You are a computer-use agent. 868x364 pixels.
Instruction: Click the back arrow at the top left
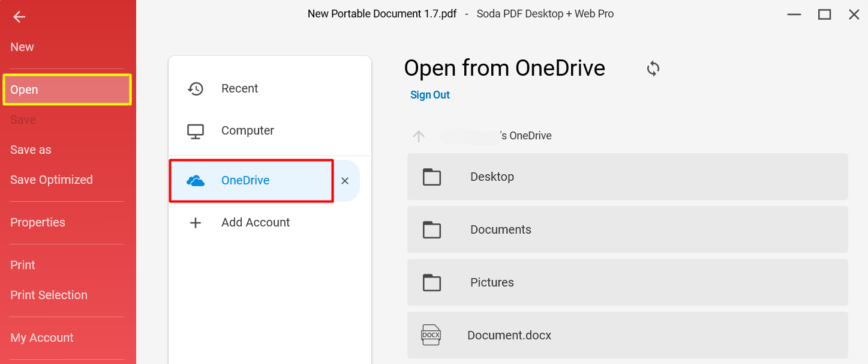[x=19, y=17]
